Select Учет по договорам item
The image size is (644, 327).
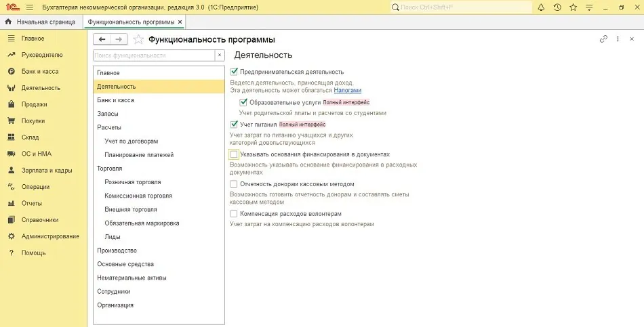(159, 141)
